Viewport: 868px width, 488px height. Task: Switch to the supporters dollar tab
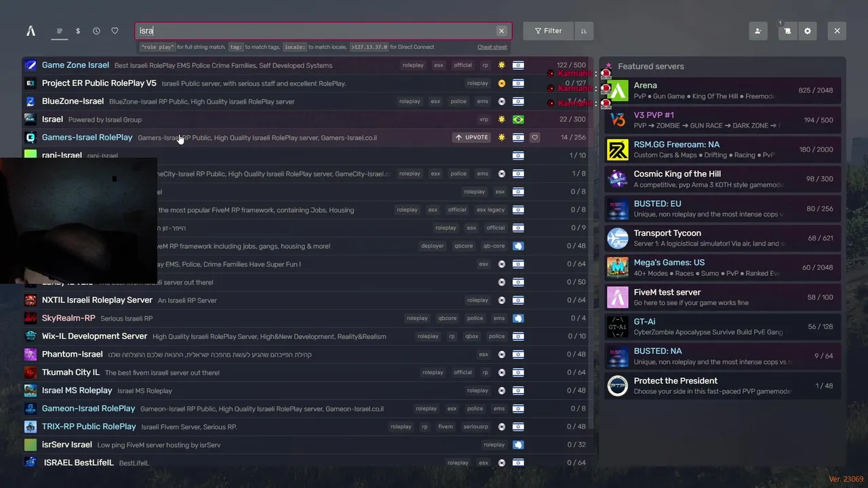(78, 30)
